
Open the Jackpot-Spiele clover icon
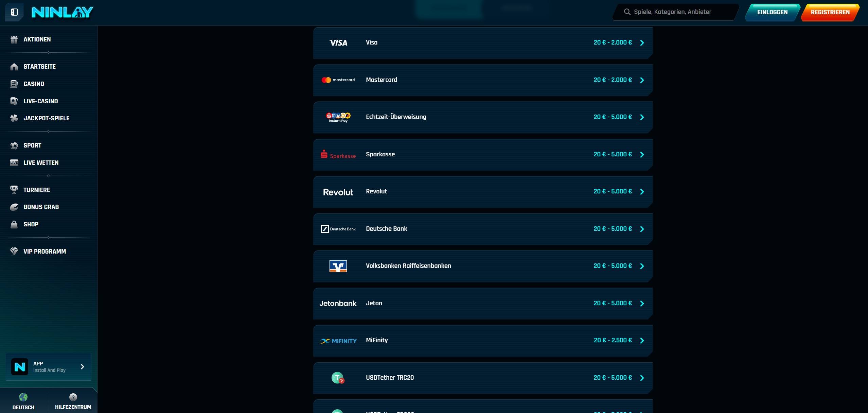click(x=14, y=118)
